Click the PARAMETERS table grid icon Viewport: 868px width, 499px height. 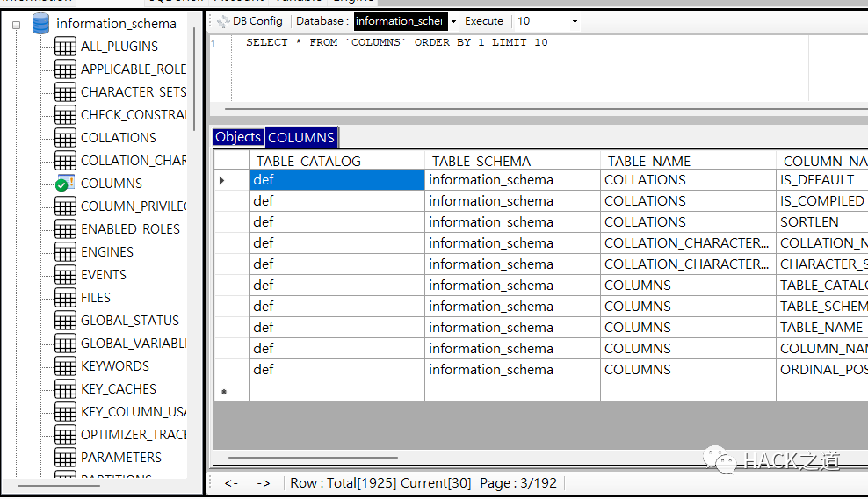click(x=65, y=458)
